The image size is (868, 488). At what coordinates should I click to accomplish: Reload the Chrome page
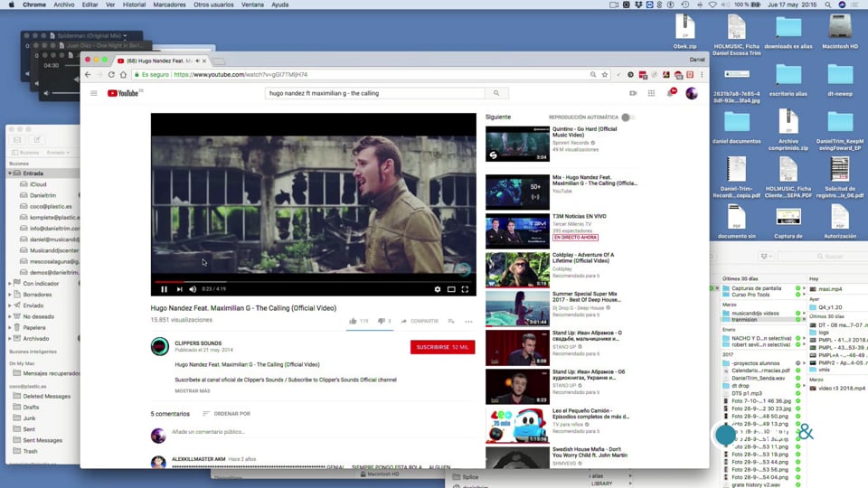click(x=111, y=74)
